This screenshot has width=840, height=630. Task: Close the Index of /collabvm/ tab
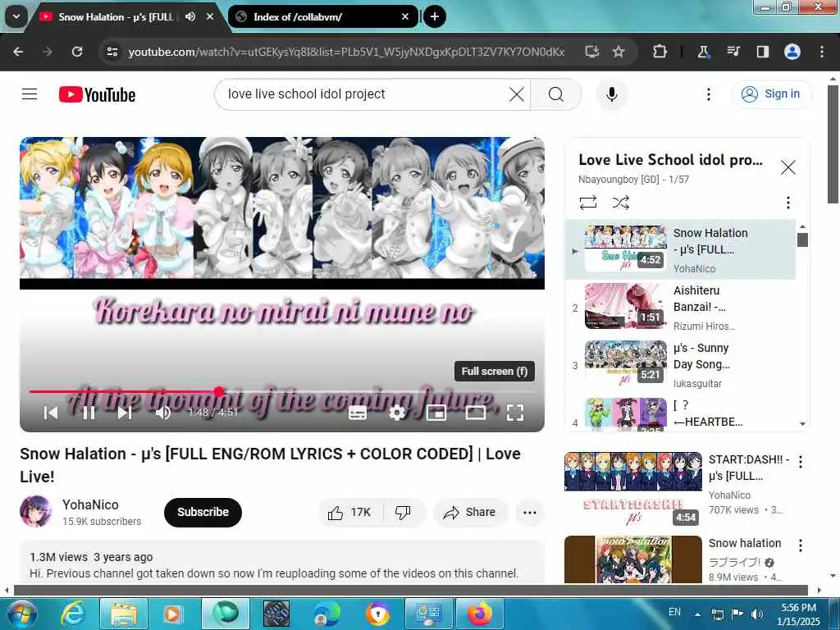pyautogui.click(x=405, y=16)
